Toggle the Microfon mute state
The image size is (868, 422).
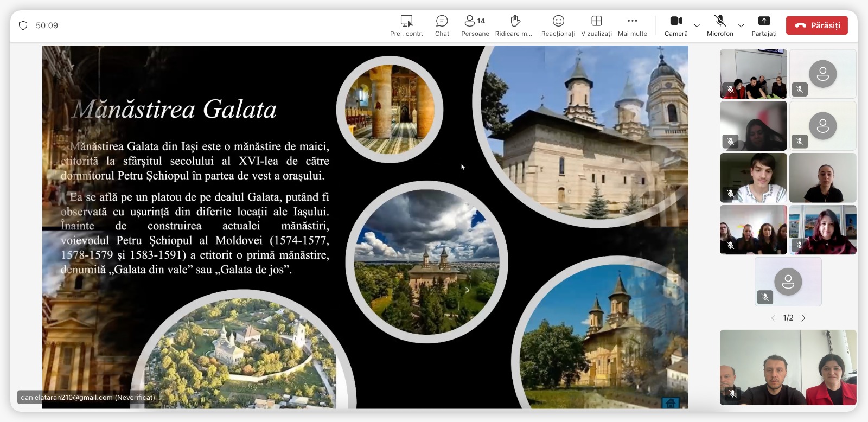(x=720, y=25)
